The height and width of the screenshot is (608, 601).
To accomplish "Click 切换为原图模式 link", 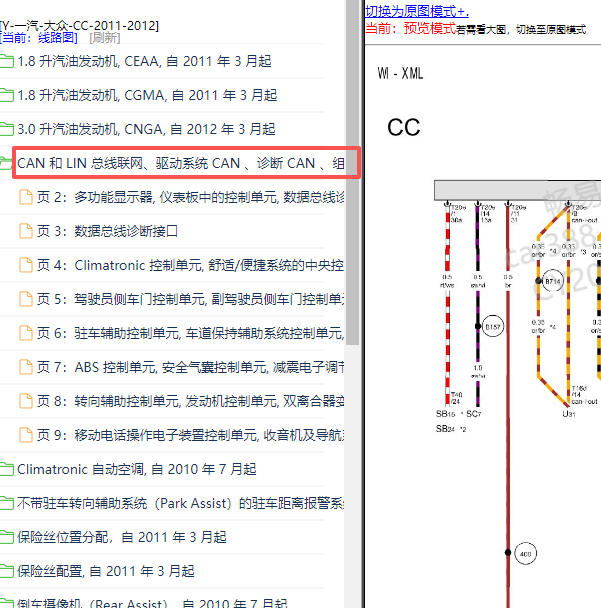I will click(417, 11).
